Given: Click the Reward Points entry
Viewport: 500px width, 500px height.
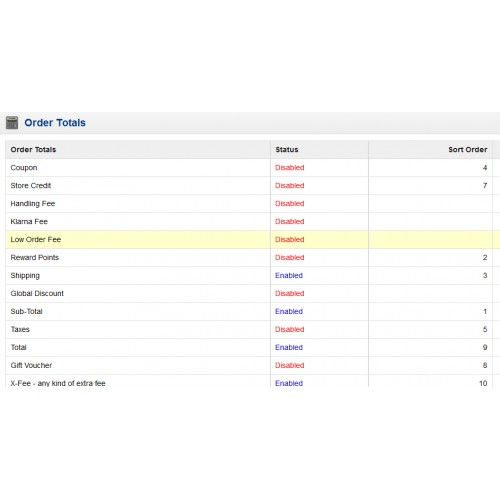Looking at the screenshot, I should point(35,258).
